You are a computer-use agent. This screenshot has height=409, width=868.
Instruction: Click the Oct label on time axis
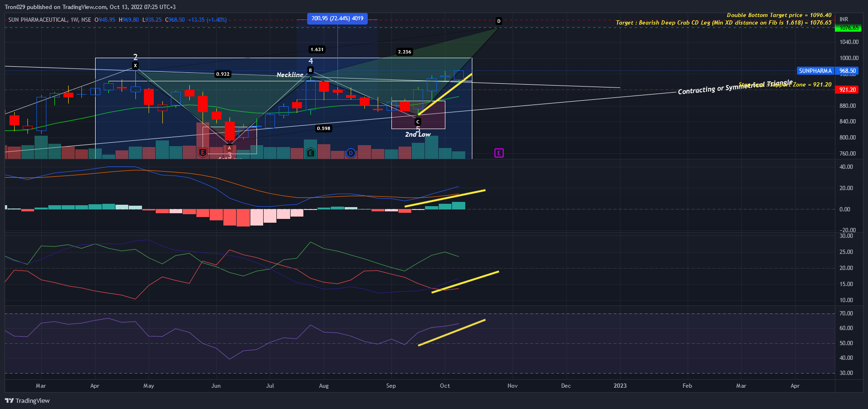pyautogui.click(x=445, y=386)
